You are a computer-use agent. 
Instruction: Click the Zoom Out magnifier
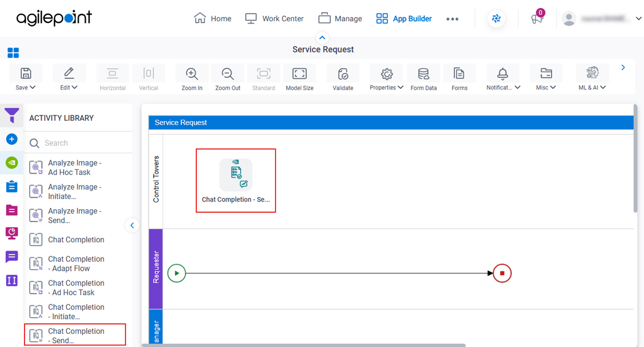tap(228, 73)
